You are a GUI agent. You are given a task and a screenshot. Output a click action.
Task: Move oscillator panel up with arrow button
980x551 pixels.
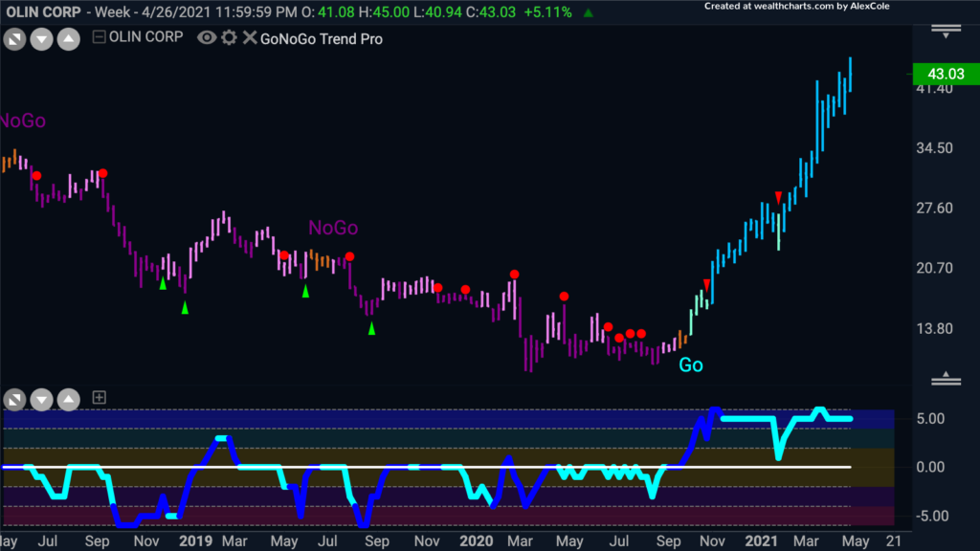click(69, 399)
